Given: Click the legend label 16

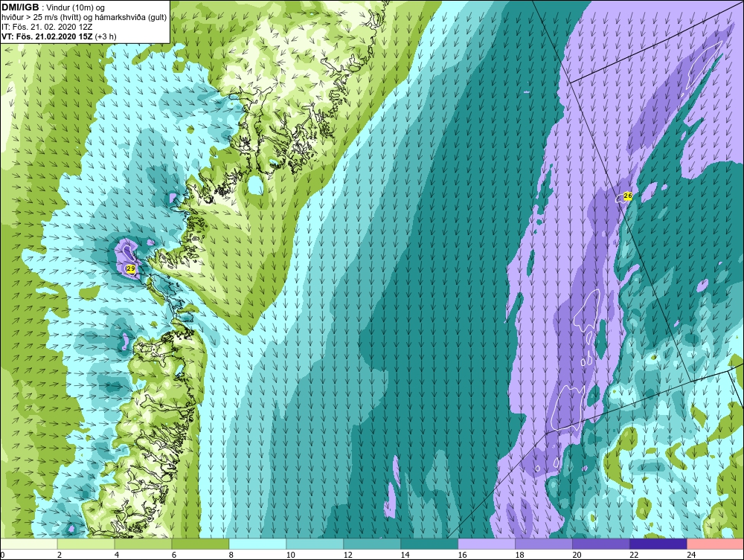Looking at the screenshot, I should click(x=463, y=555).
